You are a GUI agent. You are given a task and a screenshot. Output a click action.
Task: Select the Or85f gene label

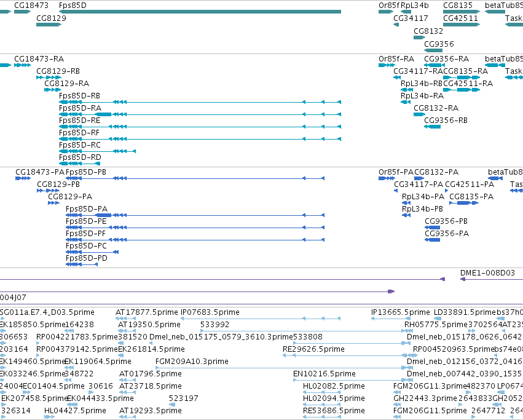388,6
